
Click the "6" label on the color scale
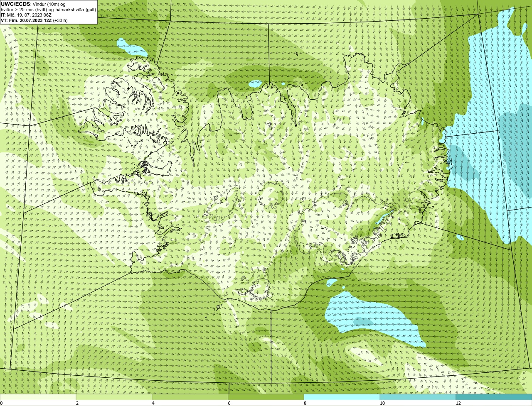pos(229,403)
